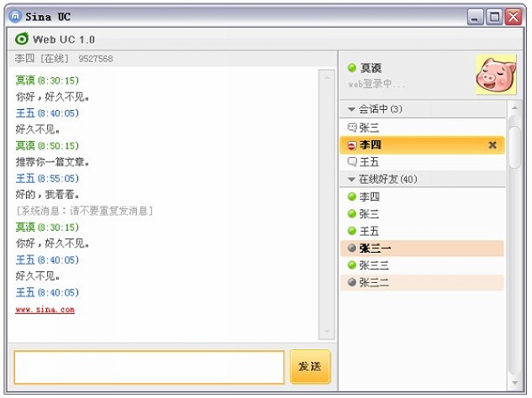Viewport: 532px width, 398px height.
Task: Select online friend 李四 in 在线好友
Action: pos(423,196)
